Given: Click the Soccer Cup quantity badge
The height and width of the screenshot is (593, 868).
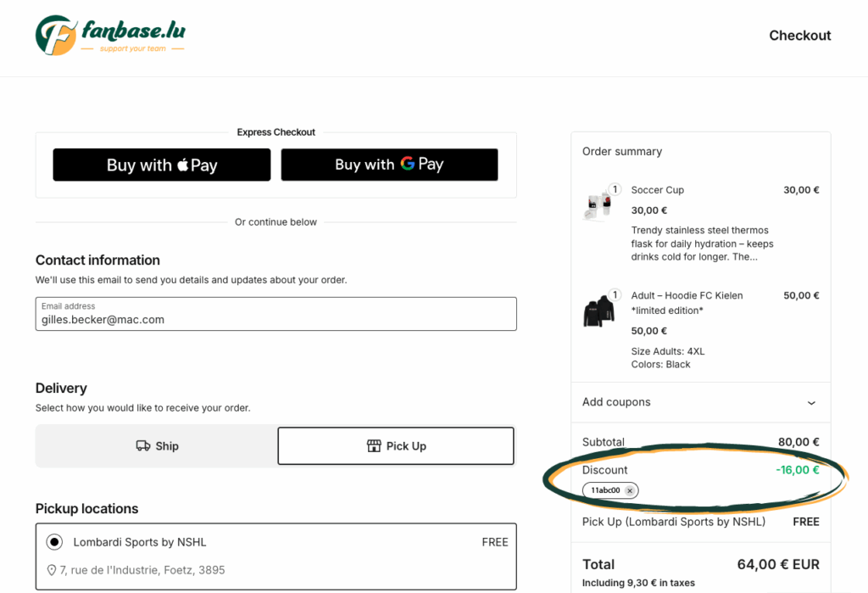Looking at the screenshot, I should (x=615, y=189).
